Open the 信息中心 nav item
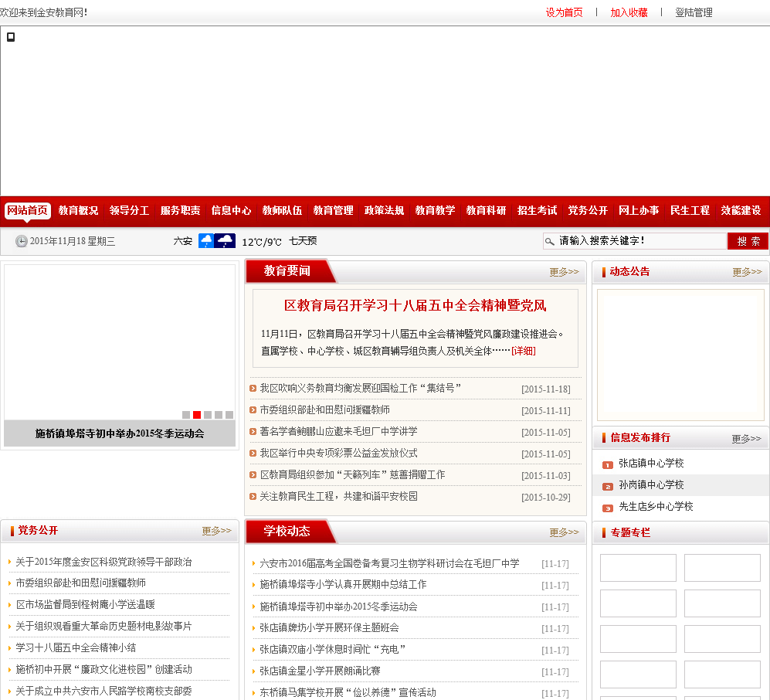Viewport: 770px width, 700px height. (x=231, y=211)
